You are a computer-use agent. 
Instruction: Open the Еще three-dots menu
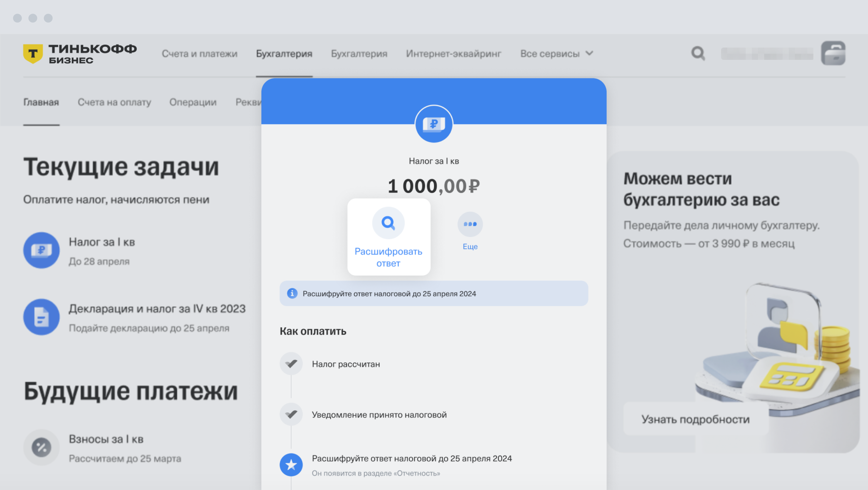click(x=470, y=224)
